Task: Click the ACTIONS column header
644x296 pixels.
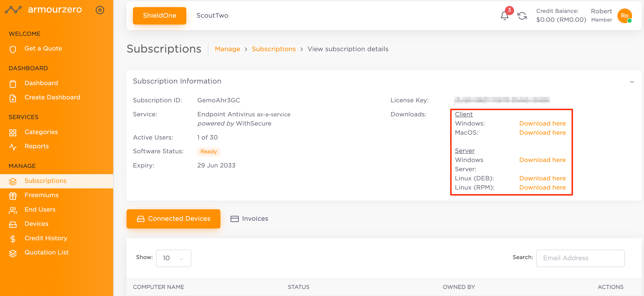Action: (x=610, y=287)
